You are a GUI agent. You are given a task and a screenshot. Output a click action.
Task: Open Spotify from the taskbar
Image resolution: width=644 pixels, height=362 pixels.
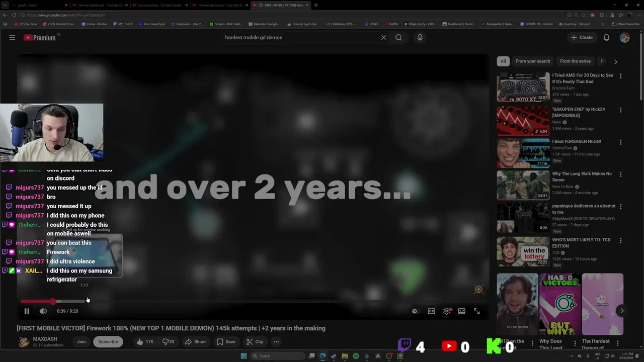point(356,356)
